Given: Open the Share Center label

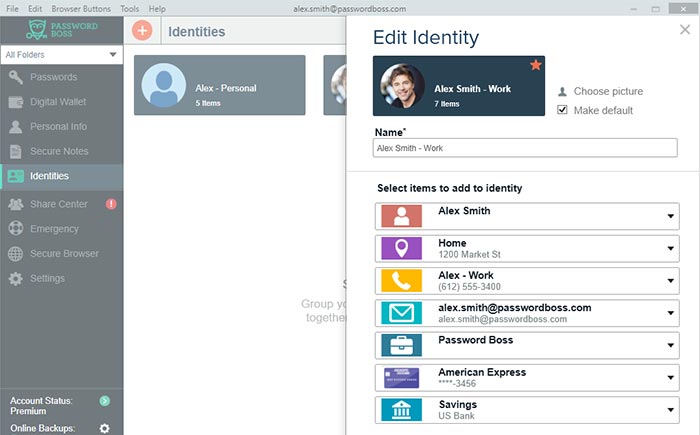Looking at the screenshot, I should (x=58, y=204).
